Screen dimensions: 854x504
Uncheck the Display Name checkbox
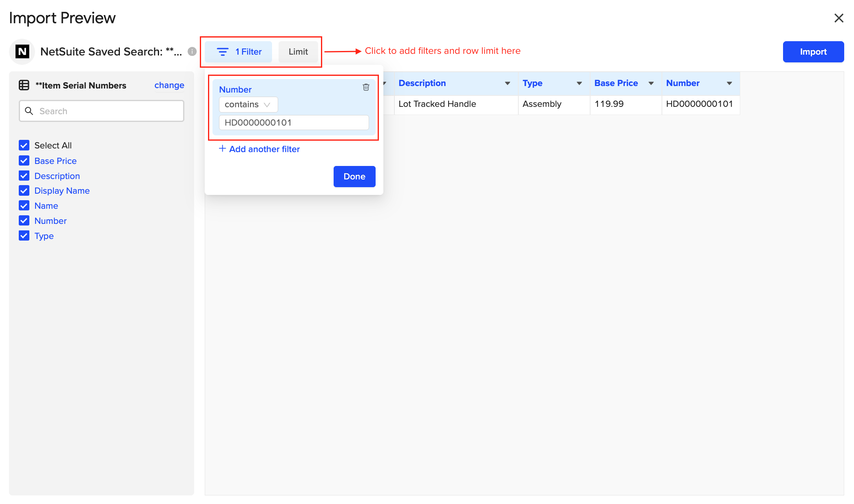pos(24,191)
